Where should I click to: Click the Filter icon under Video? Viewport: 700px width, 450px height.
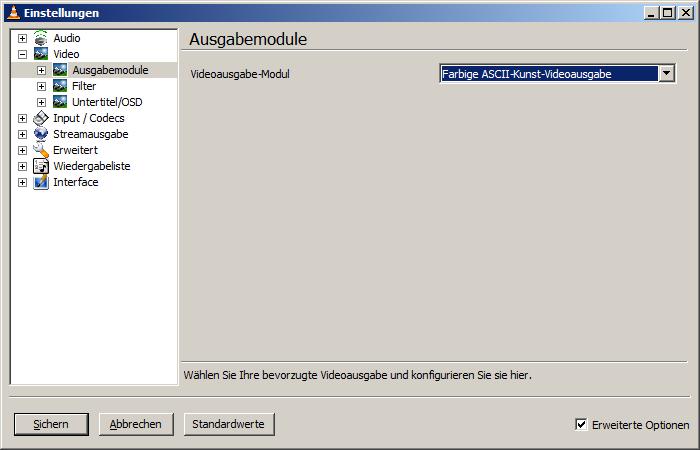tap(60, 86)
